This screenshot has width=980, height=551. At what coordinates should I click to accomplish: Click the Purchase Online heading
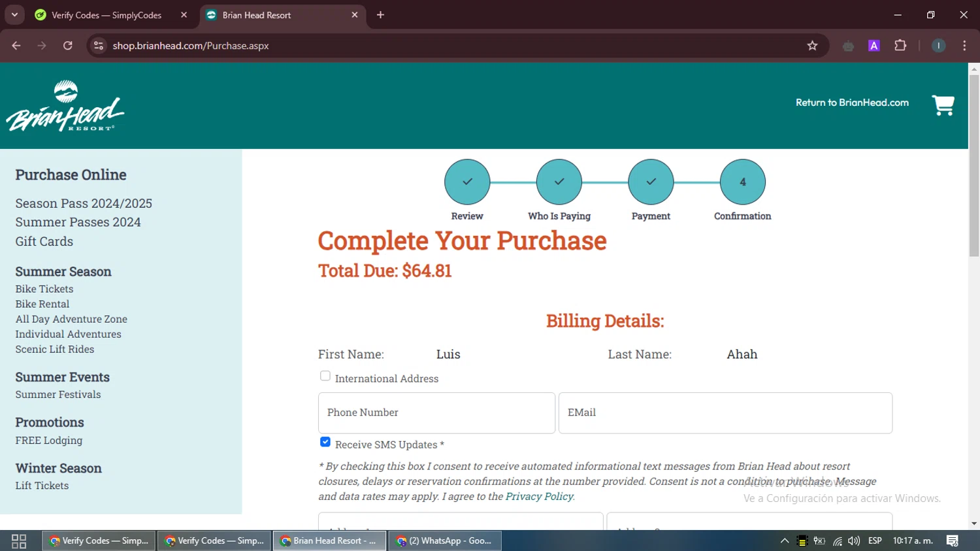[x=71, y=175]
